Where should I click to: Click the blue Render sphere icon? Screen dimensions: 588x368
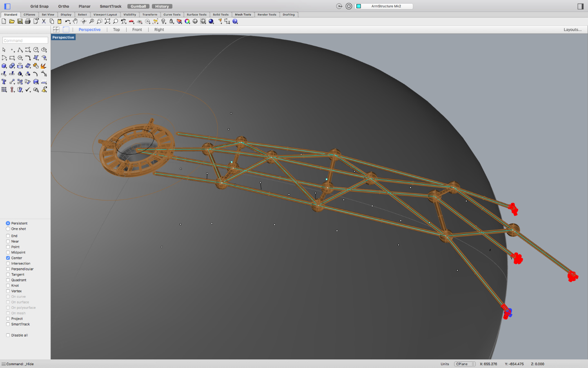tap(211, 21)
